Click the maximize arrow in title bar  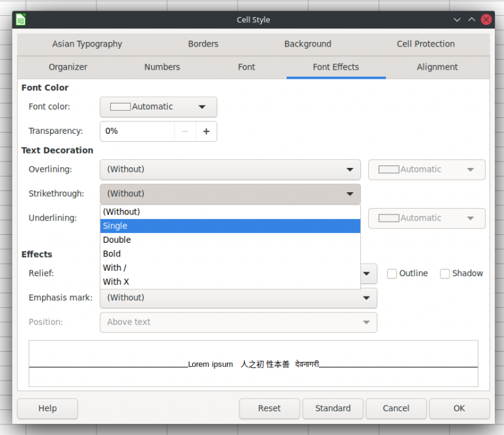tap(471, 20)
